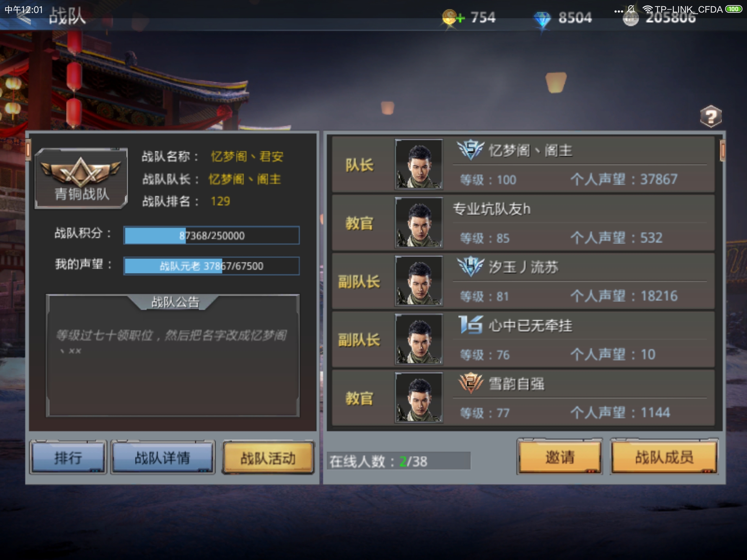747x560 pixels.
Task: Open avatar of 专业坑队友h
Action: point(419,223)
